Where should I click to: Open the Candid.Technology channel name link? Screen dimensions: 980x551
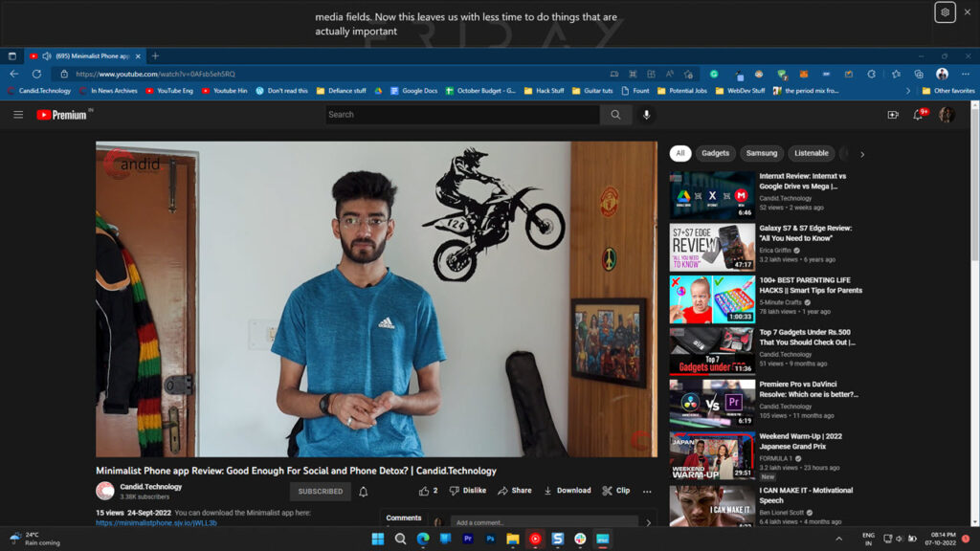(x=150, y=487)
